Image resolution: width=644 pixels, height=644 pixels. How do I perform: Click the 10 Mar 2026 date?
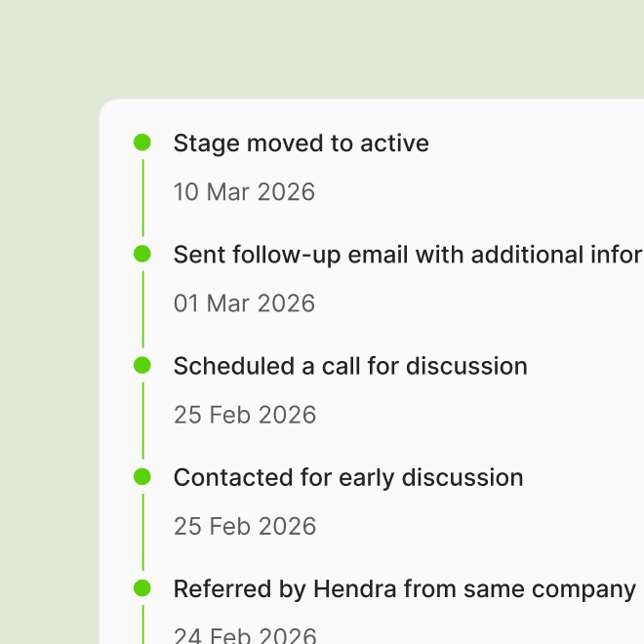244,192
